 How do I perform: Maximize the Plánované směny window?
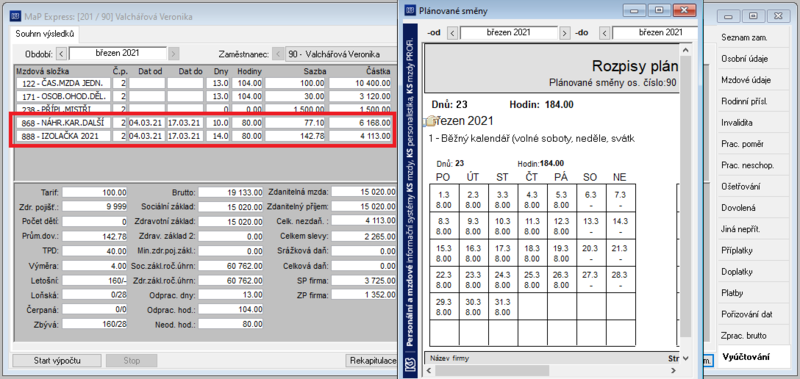click(x=659, y=10)
